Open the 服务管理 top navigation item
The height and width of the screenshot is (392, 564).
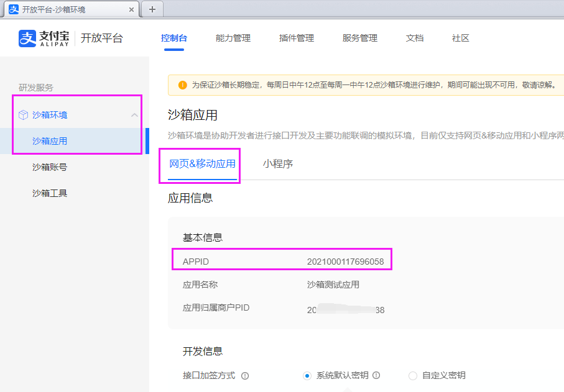(x=359, y=38)
